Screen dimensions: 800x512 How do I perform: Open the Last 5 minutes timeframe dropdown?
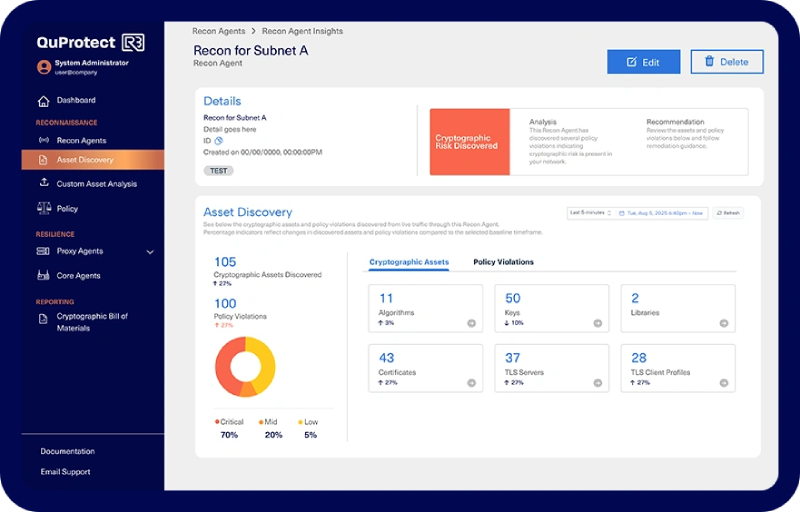click(x=589, y=213)
